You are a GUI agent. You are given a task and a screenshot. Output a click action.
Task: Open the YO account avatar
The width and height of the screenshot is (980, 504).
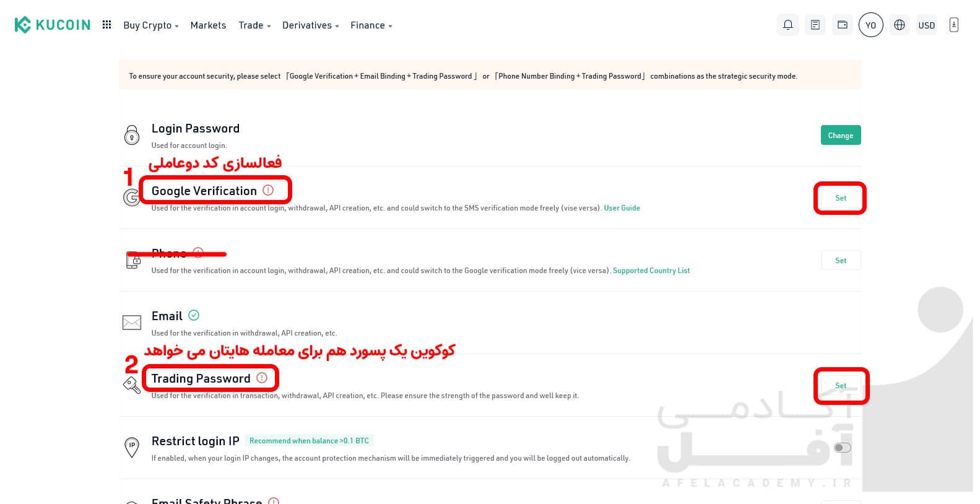(x=870, y=25)
